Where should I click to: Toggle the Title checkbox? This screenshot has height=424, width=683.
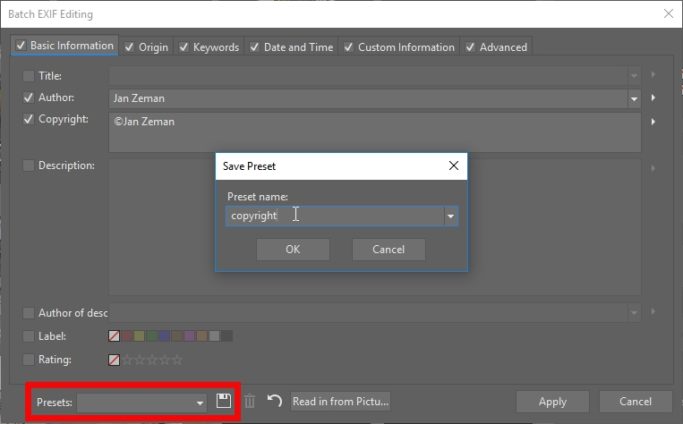click(x=28, y=76)
